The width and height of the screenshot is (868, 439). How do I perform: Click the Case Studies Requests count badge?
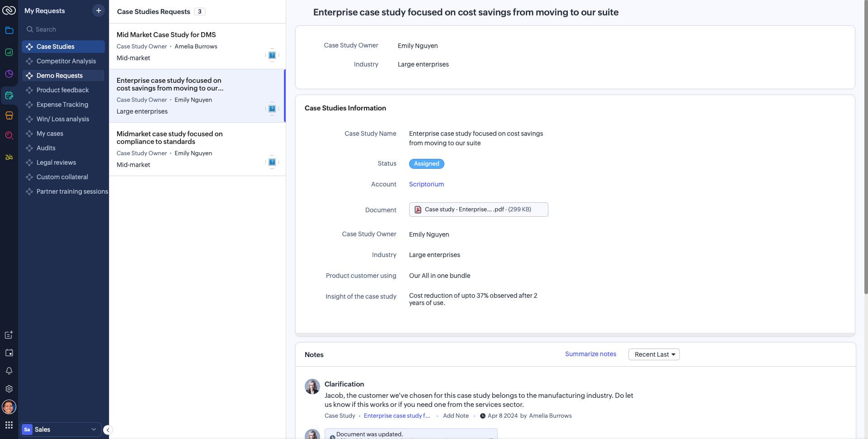click(x=200, y=12)
